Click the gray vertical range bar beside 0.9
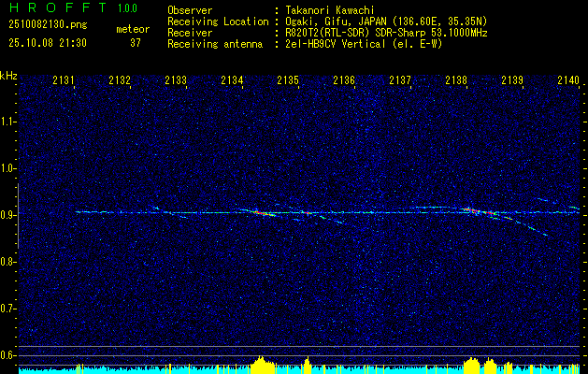The width and height of the screenshot is (588, 374). click(18, 216)
